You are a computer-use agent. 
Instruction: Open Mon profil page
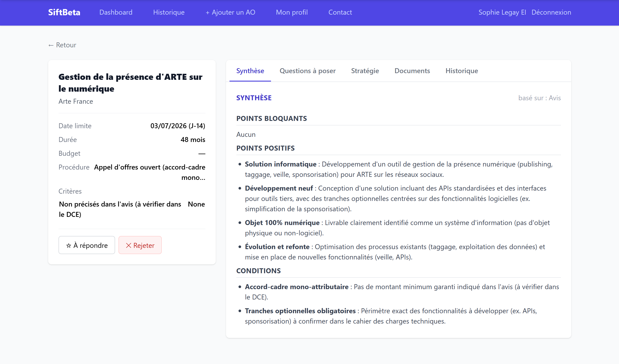[292, 12]
